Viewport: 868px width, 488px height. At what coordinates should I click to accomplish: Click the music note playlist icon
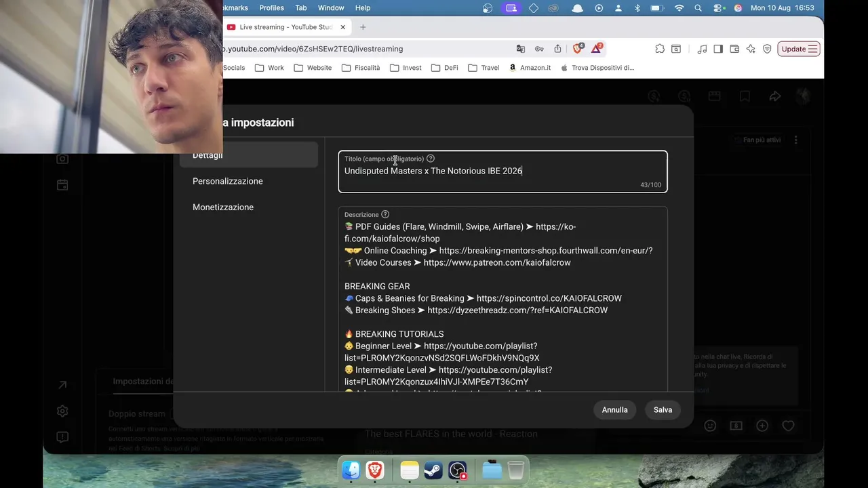(x=702, y=49)
